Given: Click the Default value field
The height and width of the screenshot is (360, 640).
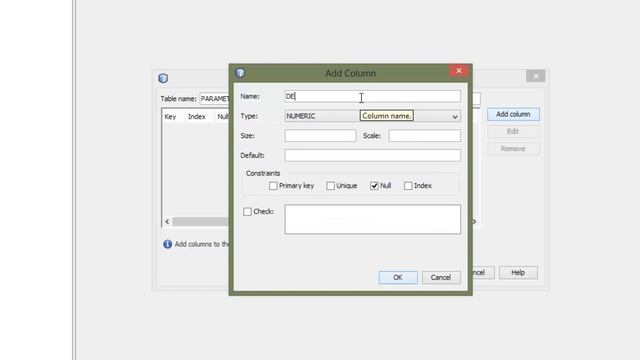Looking at the screenshot, I should (373, 155).
